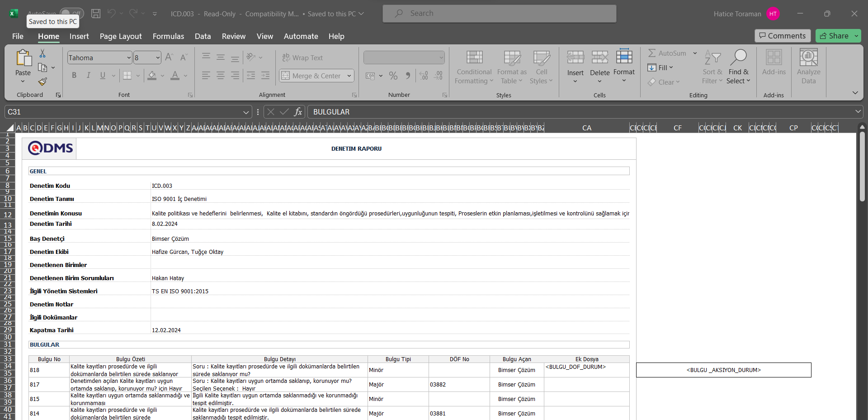Open the File menu
The height and width of the screenshot is (420, 868).
pos(18,36)
